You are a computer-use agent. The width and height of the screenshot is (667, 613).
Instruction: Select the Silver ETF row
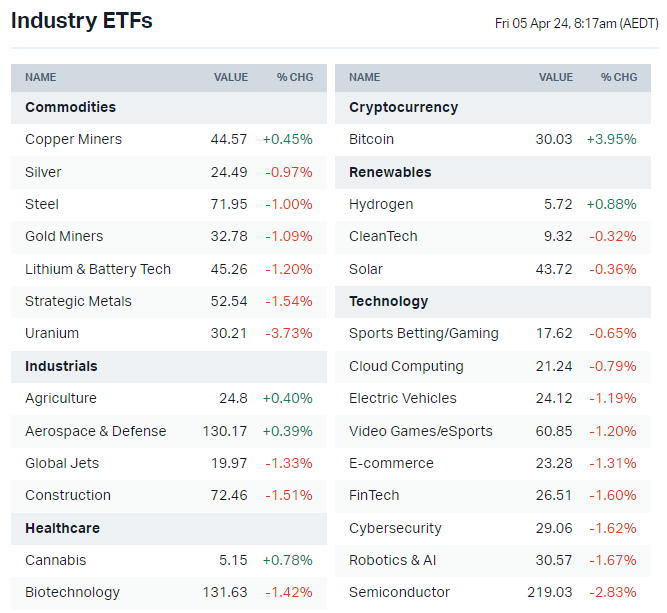point(43,172)
